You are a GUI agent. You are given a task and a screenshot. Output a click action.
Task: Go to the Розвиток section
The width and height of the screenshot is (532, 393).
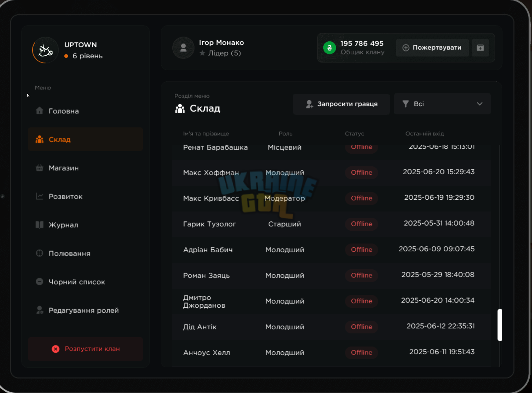coord(86,196)
